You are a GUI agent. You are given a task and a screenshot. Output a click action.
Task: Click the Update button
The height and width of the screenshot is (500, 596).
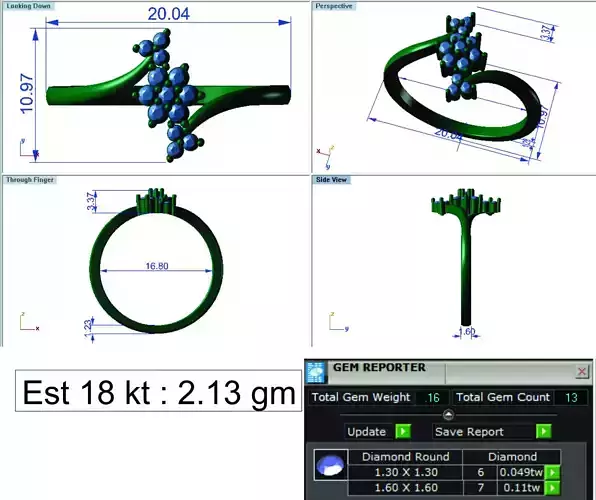[367, 432]
